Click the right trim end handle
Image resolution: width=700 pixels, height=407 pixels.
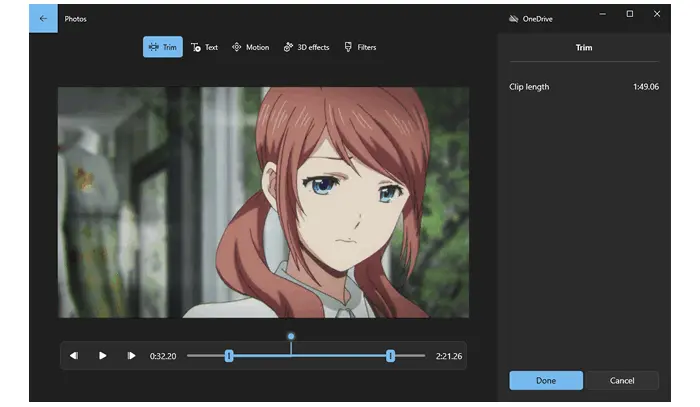coord(390,356)
